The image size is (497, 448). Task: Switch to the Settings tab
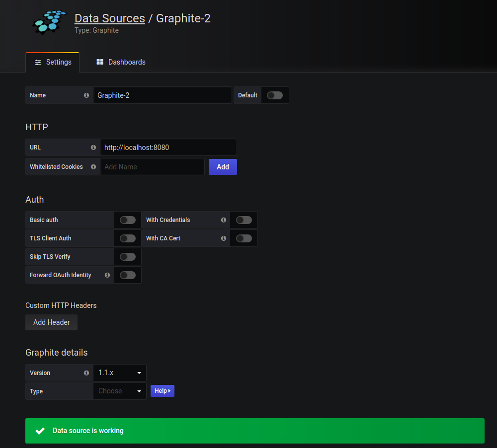pos(53,62)
